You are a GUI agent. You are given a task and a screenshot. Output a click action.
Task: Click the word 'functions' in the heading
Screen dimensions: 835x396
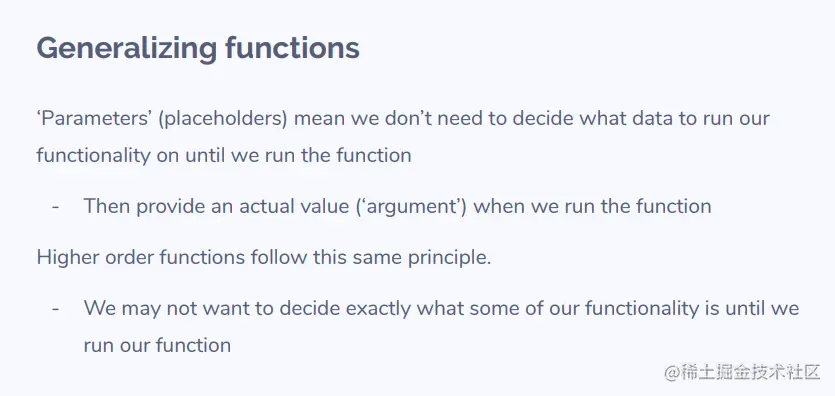point(292,48)
